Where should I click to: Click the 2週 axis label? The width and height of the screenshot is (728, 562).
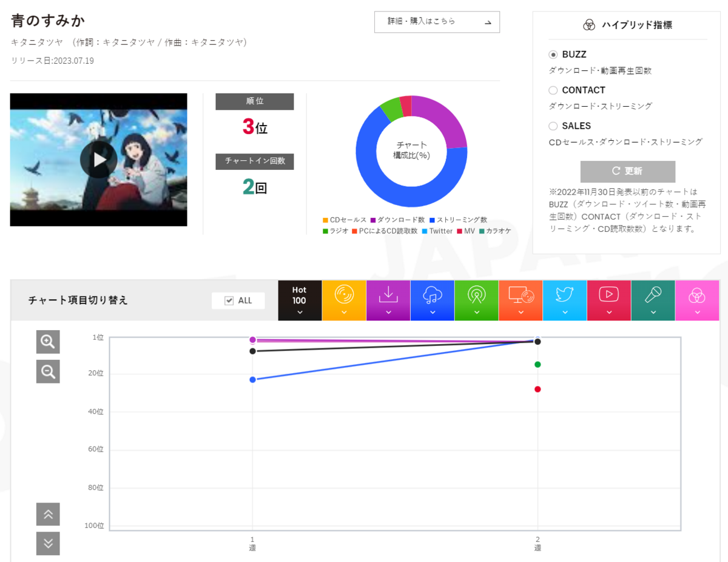(538, 544)
